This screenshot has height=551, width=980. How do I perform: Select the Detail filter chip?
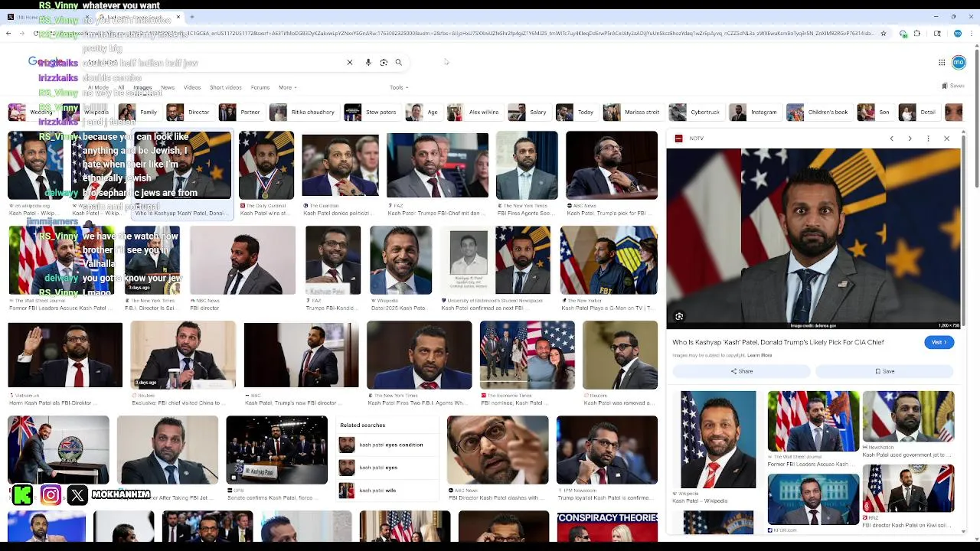[920, 112]
